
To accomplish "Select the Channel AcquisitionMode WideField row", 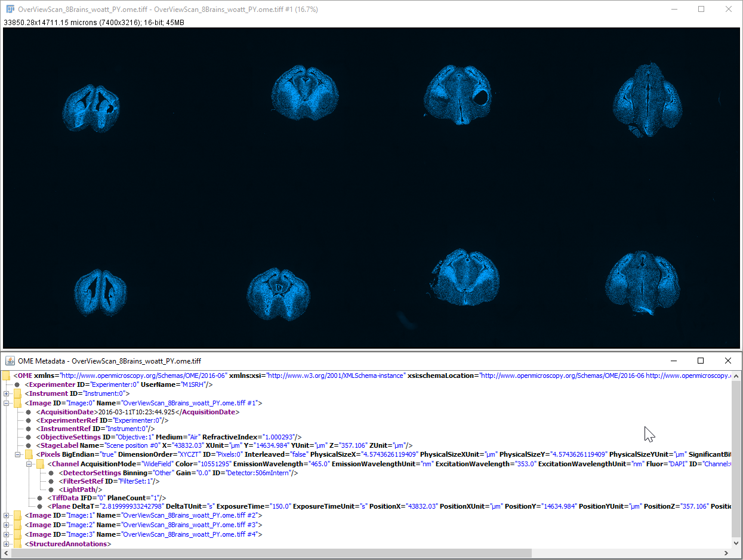I will coord(390,464).
